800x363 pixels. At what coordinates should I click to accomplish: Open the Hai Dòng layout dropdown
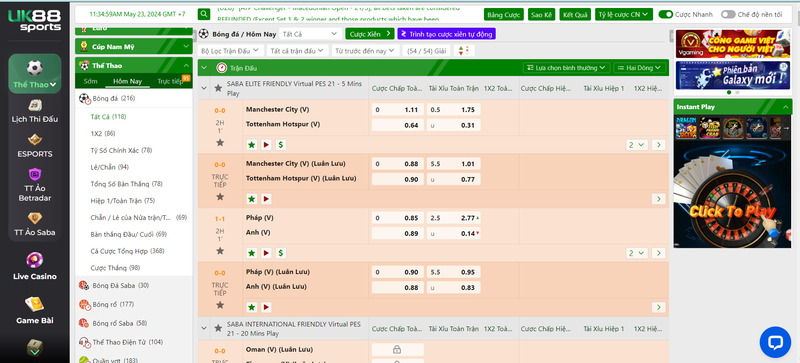pos(640,67)
